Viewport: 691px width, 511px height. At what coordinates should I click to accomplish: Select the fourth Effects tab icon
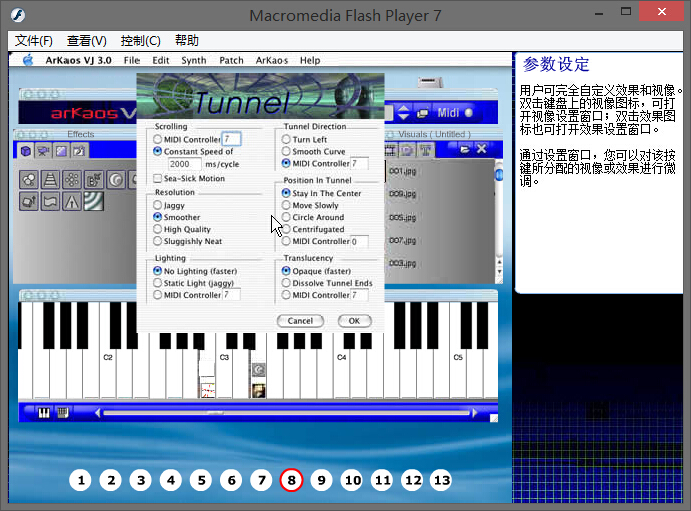pos(79,151)
